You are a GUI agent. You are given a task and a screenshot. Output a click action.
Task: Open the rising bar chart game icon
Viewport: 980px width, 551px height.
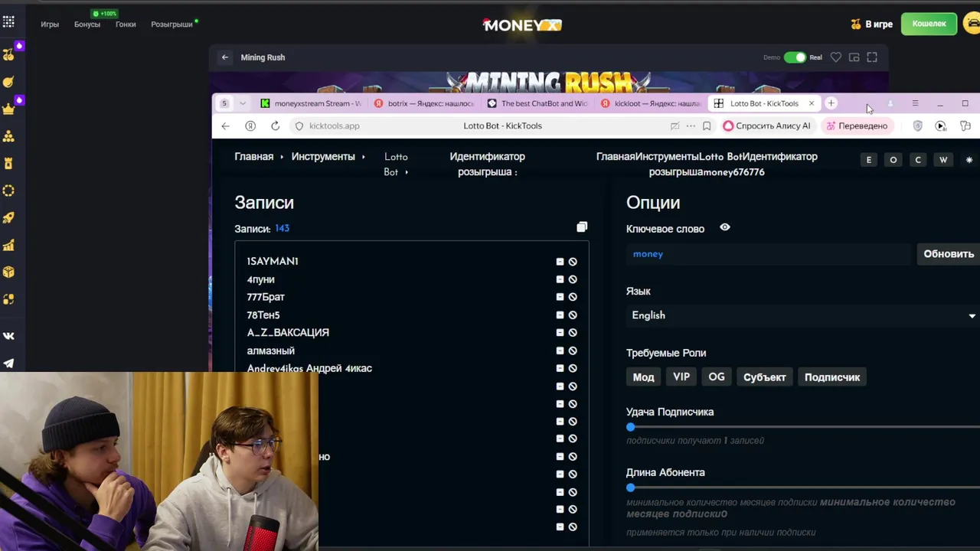pos(8,246)
